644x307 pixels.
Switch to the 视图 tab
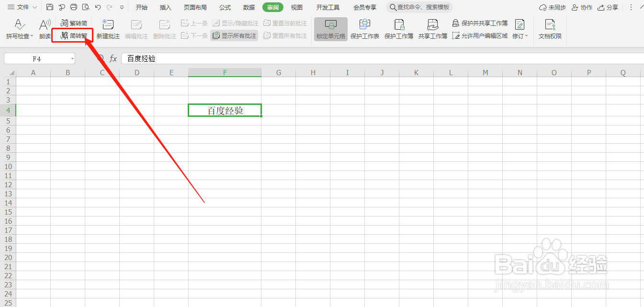pyautogui.click(x=297, y=7)
